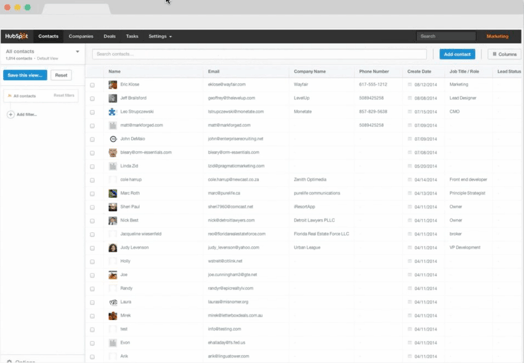Click the Add contact button
The width and height of the screenshot is (524, 363).
pyautogui.click(x=457, y=54)
